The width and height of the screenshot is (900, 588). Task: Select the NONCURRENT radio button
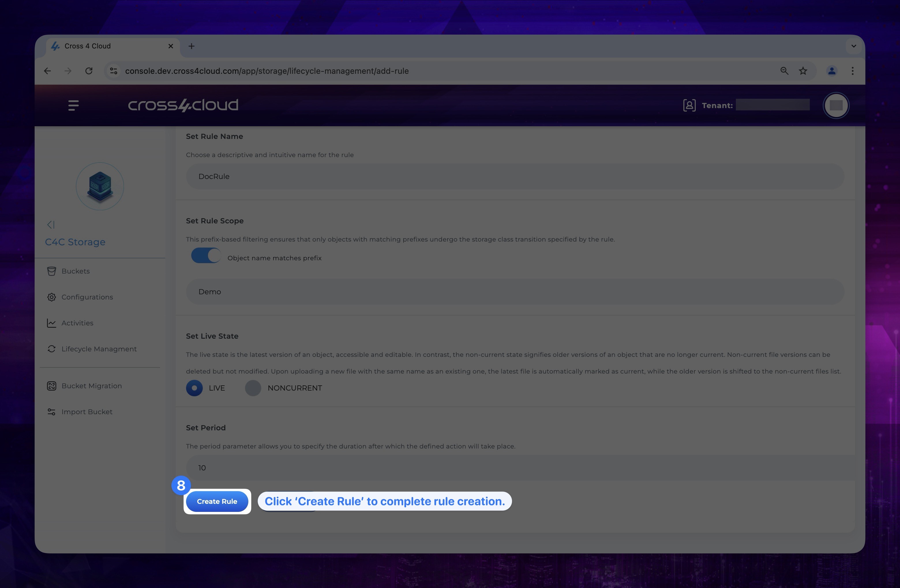pos(253,388)
